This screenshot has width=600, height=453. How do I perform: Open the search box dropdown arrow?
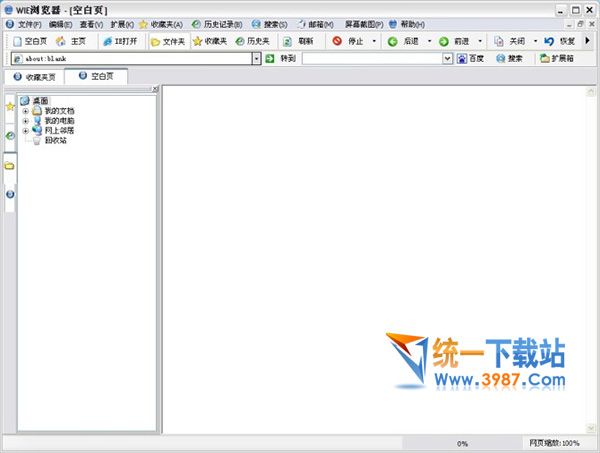coord(447,59)
